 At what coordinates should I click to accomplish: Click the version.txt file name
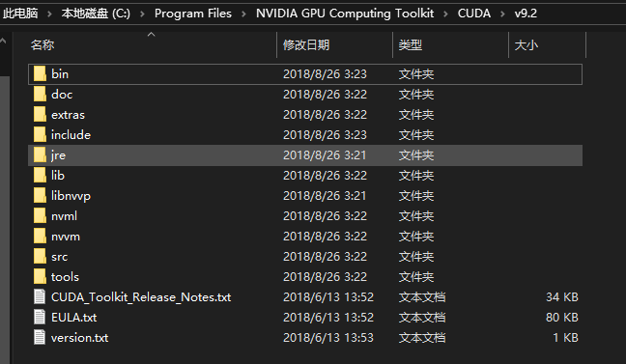pyautogui.click(x=79, y=338)
